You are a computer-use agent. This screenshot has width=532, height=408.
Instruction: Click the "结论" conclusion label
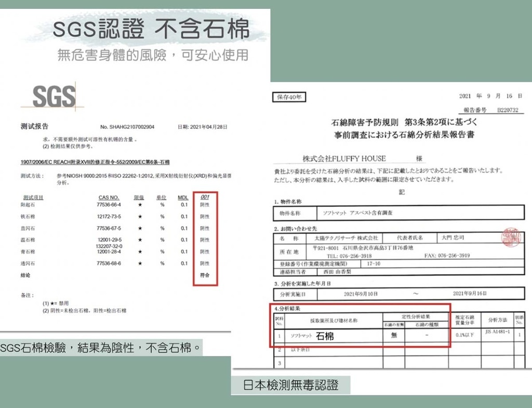point(25,275)
